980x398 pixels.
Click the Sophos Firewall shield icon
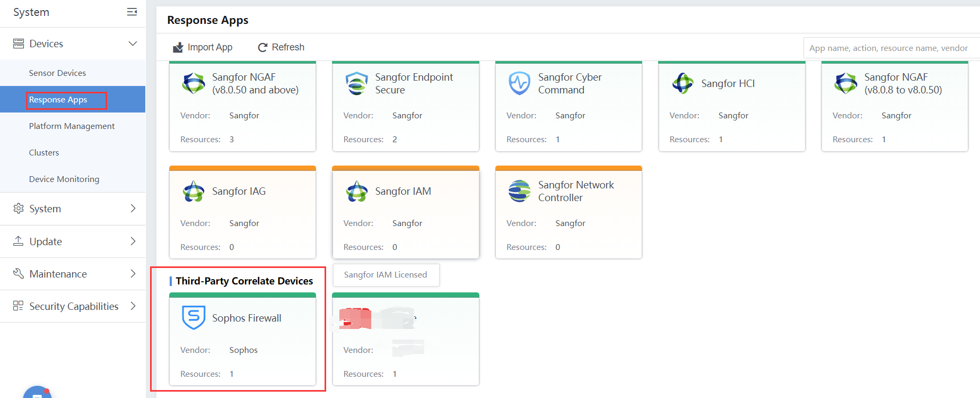[x=194, y=317]
